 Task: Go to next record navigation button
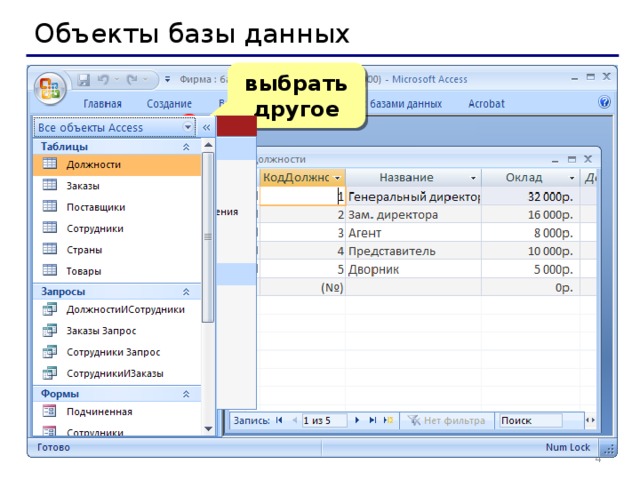357,420
